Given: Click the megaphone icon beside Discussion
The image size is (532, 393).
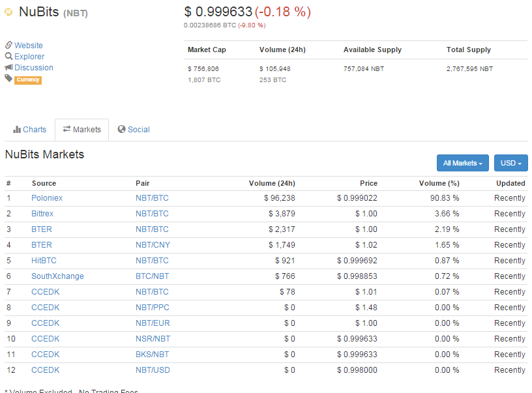Looking at the screenshot, I should coord(8,67).
